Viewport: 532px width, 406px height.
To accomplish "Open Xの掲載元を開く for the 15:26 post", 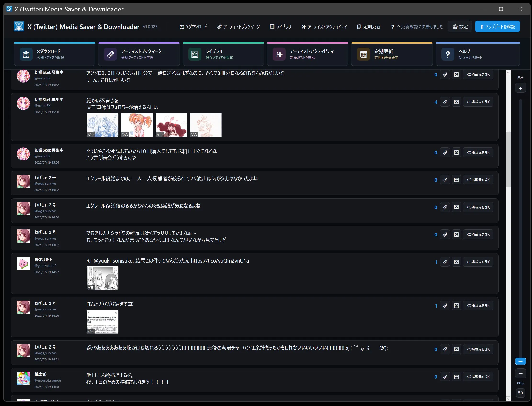I will click(478, 153).
